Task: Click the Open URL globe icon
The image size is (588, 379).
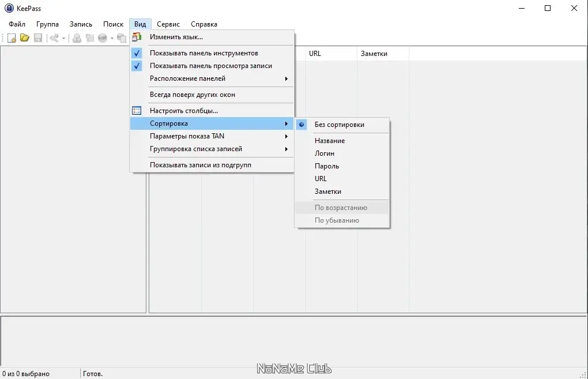Action: pyautogui.click(x=103, y=38)
